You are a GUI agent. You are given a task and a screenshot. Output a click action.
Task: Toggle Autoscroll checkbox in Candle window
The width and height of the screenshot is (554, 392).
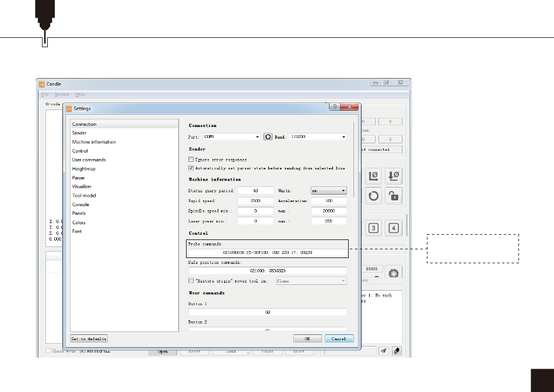(82, 351)
